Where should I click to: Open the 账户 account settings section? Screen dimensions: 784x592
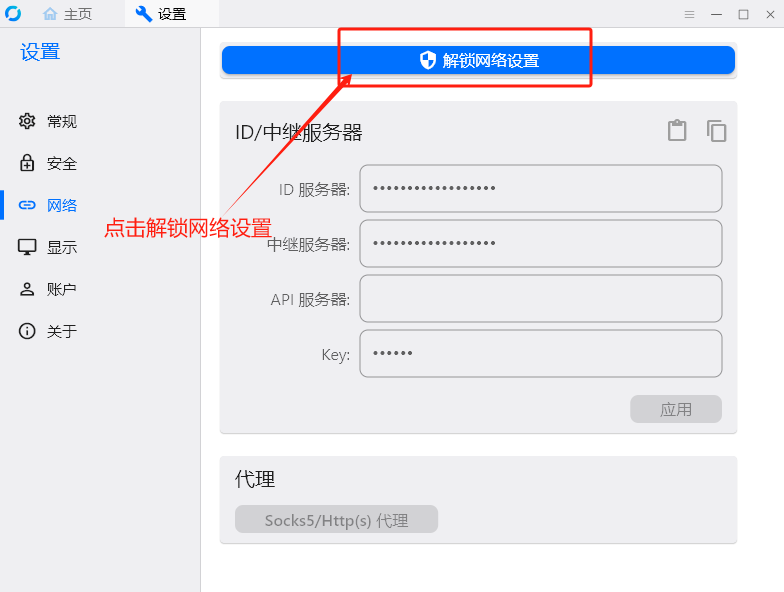(48, 290)
